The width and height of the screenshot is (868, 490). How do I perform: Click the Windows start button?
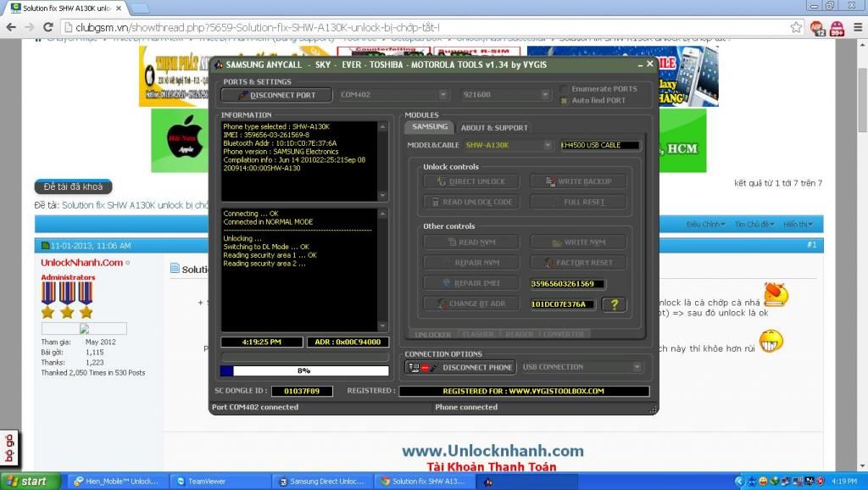click(31, 482)
